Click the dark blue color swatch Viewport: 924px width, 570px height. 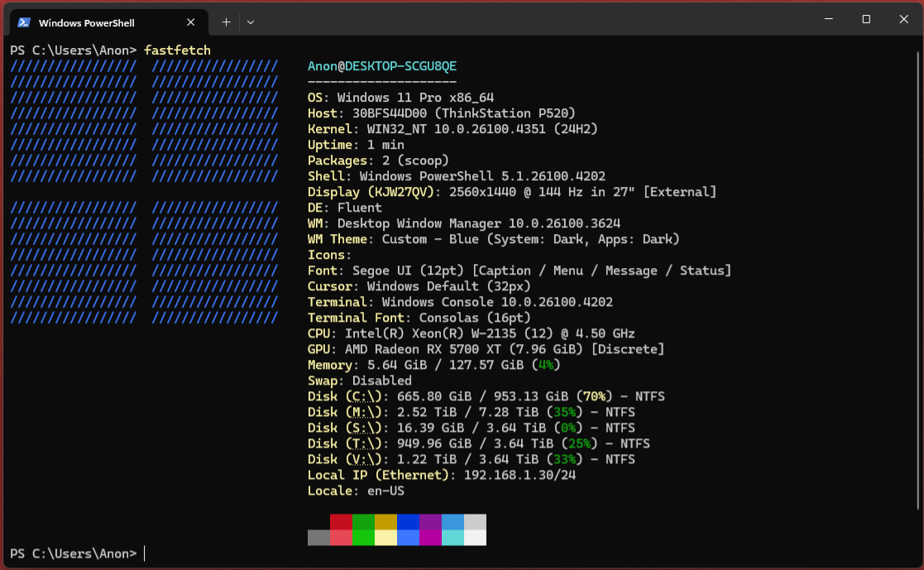pos(409,522)
